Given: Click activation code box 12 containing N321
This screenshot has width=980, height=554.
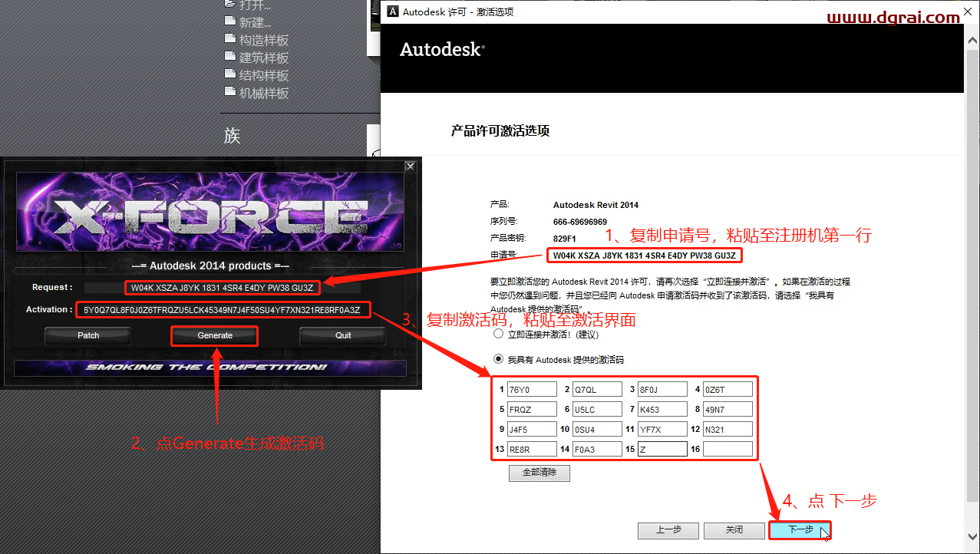Looking at the screenshot, I should (x=728, y=429).
